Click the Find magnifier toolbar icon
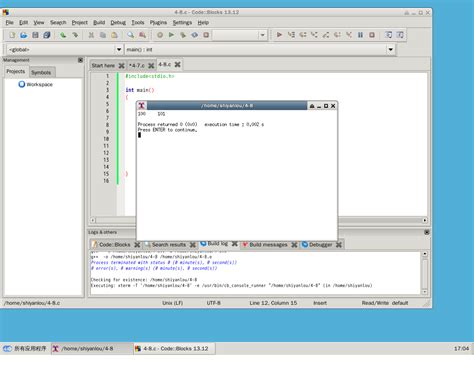This screenshot has width=474, height=368. pyautogui.click(x=131, y=35)
